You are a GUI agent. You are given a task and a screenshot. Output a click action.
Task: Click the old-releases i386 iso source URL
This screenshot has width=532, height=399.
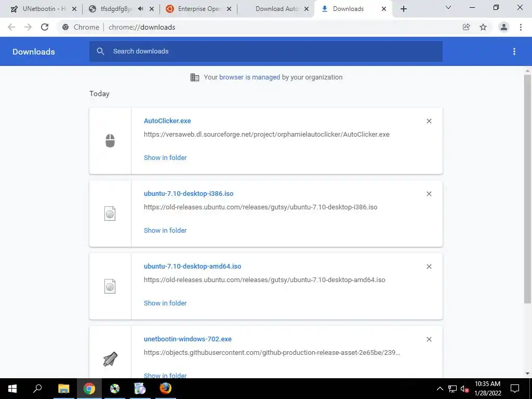point(261,207)
